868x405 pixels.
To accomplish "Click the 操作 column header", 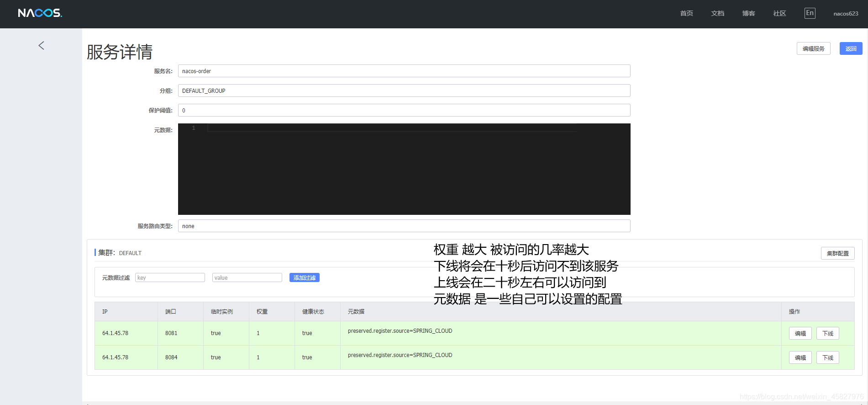I will 818,311.
